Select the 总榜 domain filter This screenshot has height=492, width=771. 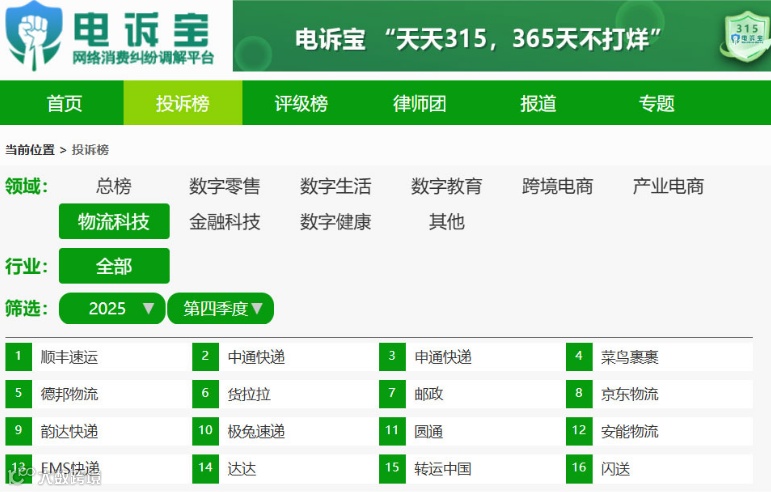tap(114, 186)
